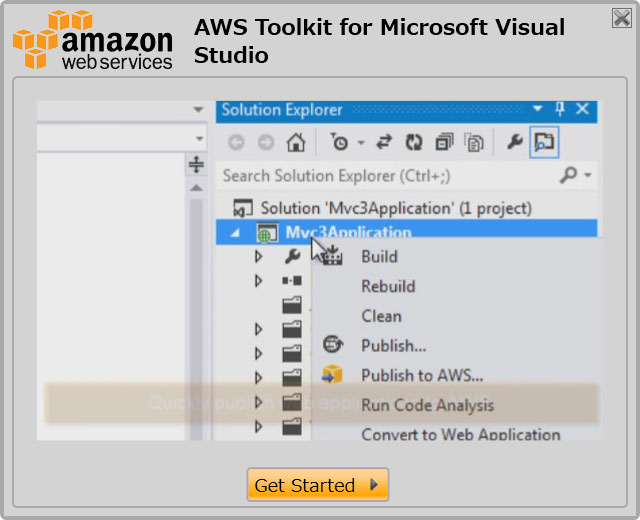Click Solution Explorer Forward arrow icon
Image resolution: width=640 pixels, height=520 pixels.
coord(266,142)
